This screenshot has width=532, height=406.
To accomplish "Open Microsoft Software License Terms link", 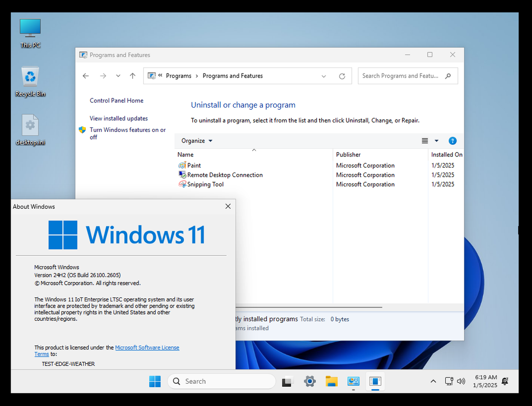I will coord(147,348).
